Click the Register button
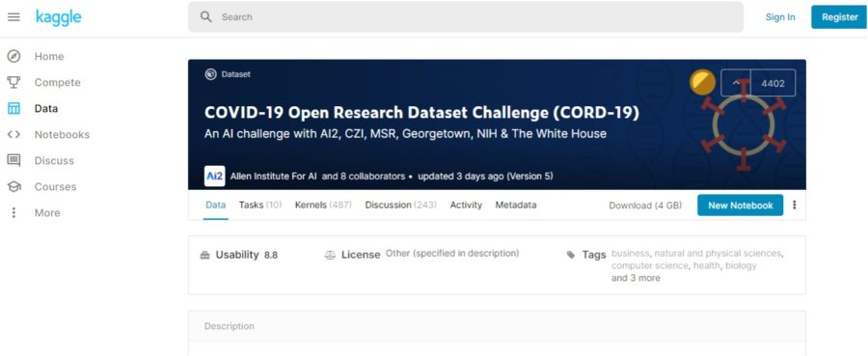This screenshot has height=356, width=868. click(x=840, y=17)
